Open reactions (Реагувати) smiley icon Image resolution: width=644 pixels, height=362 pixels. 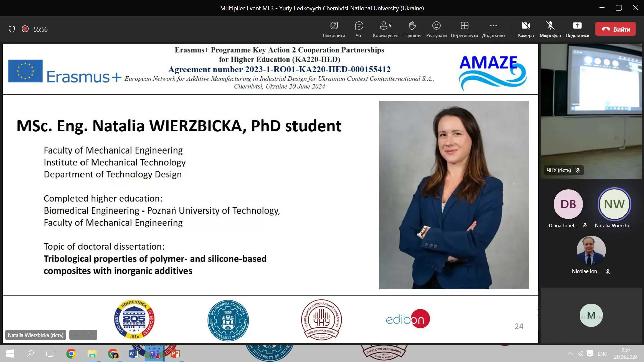pyautogui.click(x=436, y=29)
